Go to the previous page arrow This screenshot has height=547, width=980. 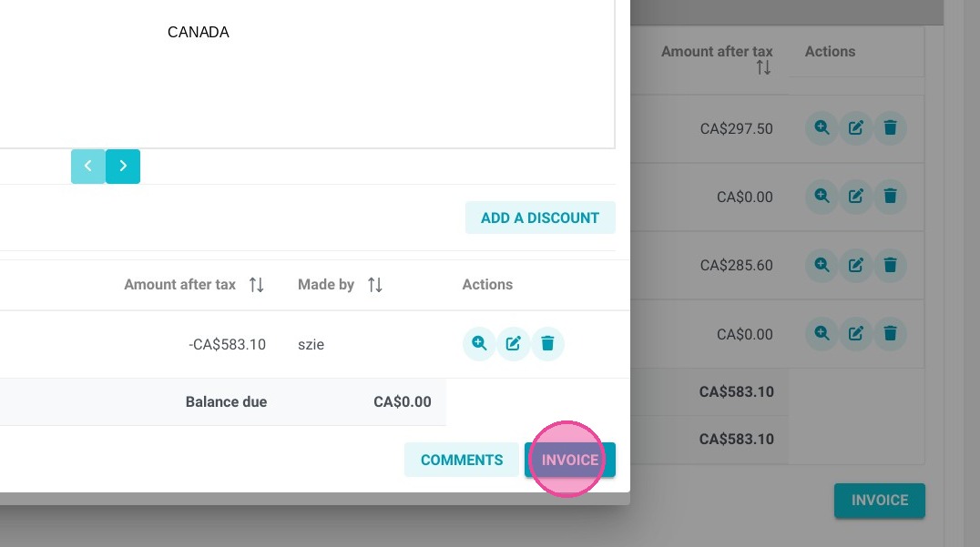[x=88, y=166]
